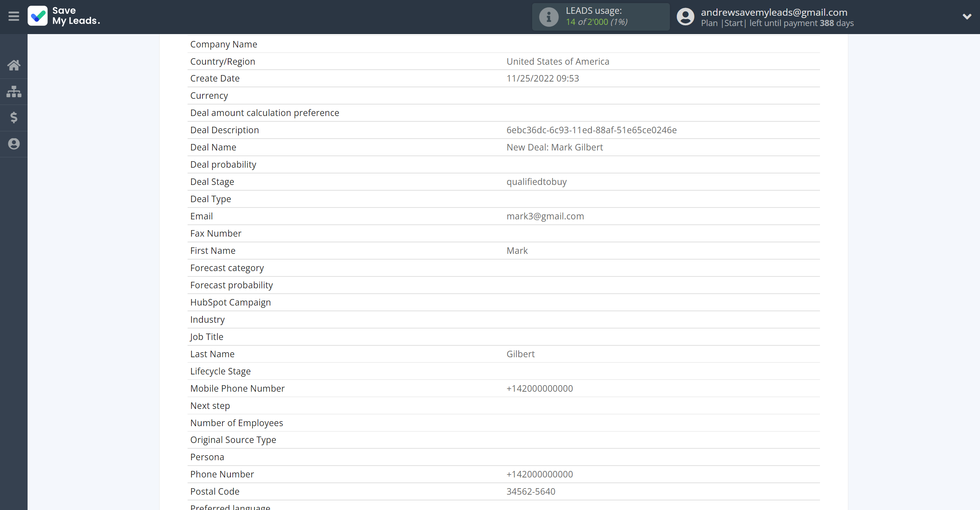
Task: Select the 'HubSpot Campaign' label
Action: [x=230, y=302]
